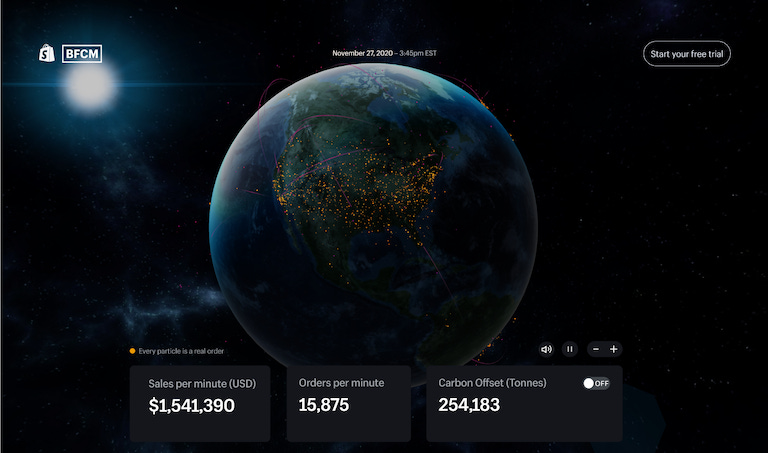The width and height of the screenshot is (768, 453).
Task: Mute the sound with the speaker icon
Action: tap(546, 349)
